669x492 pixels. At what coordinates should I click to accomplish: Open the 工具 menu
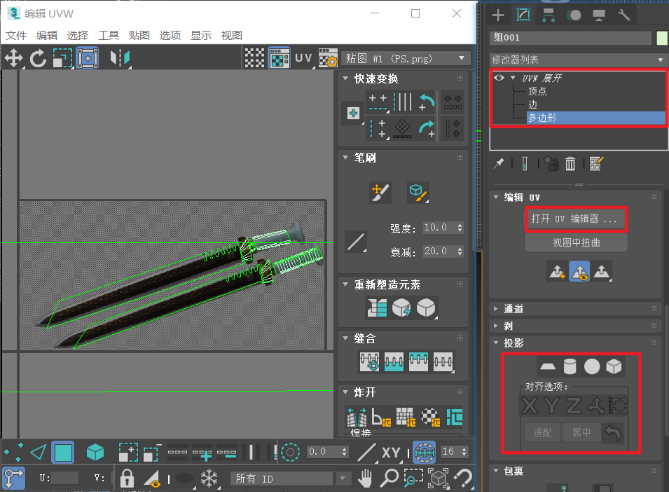[x=109, y=35]
